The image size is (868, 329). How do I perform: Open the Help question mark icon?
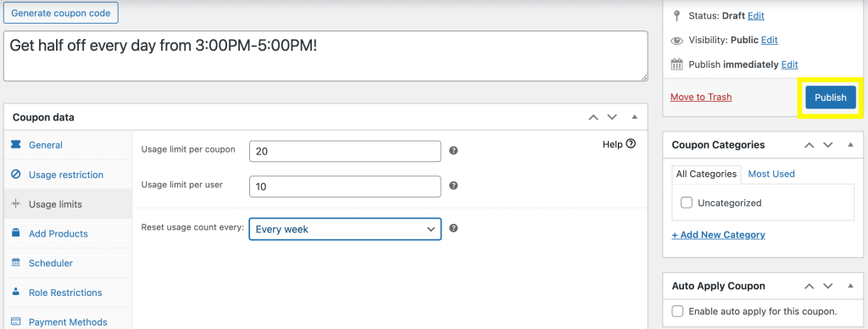coord(631,144)
